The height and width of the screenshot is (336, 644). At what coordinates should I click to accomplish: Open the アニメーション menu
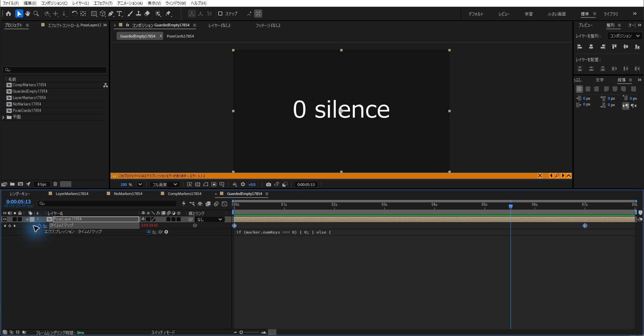click(x=130, y=3)
